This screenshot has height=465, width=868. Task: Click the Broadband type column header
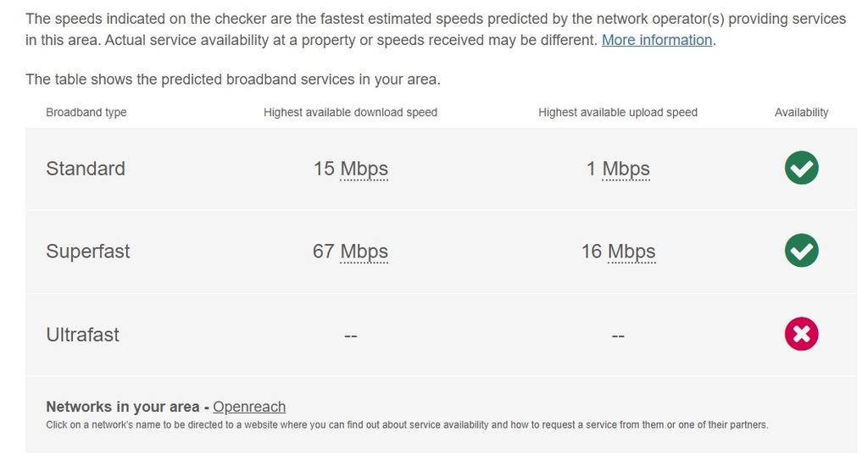(x=86, y=113)
